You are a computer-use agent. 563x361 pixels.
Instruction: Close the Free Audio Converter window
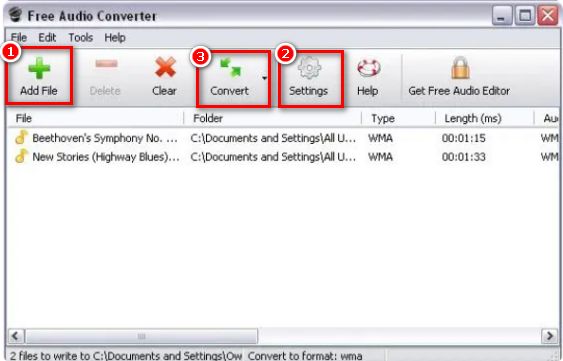pyautogui.click(x=548, y=15)
